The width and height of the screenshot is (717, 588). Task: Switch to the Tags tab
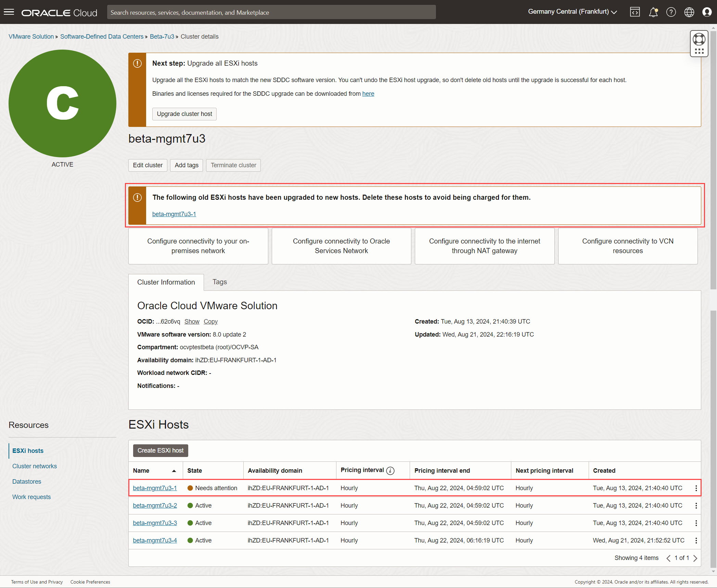219,282
